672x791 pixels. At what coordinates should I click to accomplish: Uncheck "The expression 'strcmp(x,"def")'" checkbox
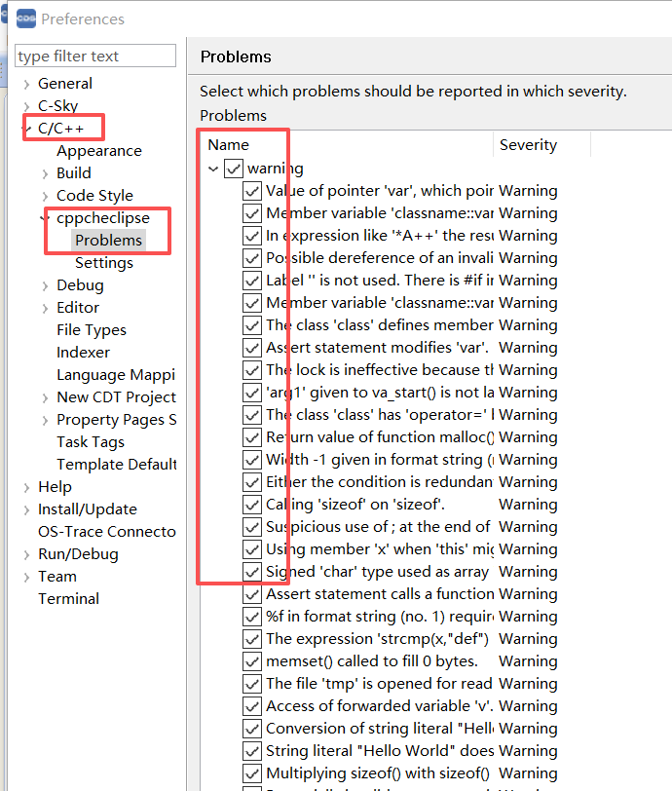click(251, 639)
